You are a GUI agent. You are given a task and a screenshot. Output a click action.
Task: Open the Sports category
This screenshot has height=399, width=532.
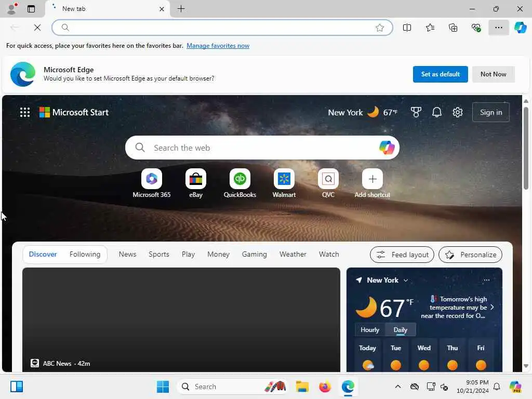[159, 254]
